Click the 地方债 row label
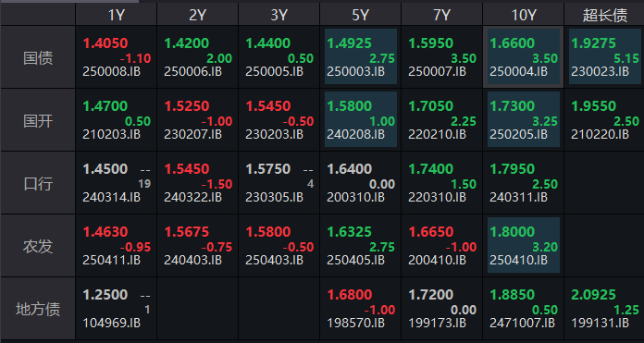This screenshot has width=644, height=343. [x=38, y=309]
